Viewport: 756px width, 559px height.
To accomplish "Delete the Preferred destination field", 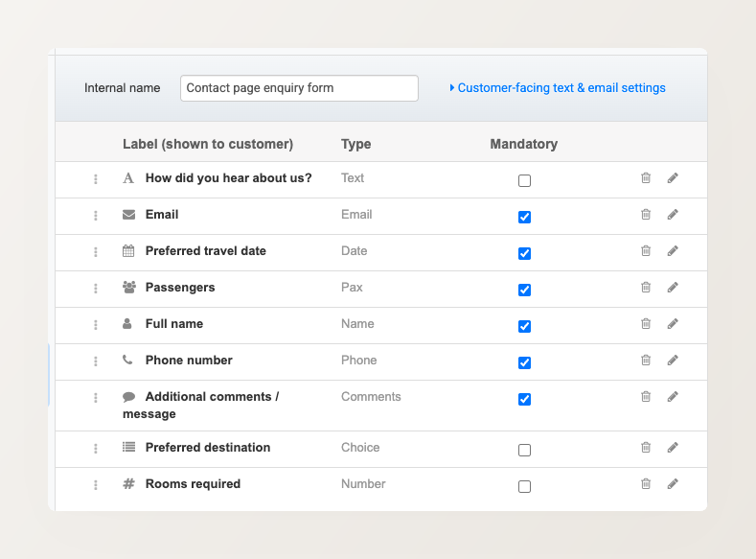I will point(646,448).
